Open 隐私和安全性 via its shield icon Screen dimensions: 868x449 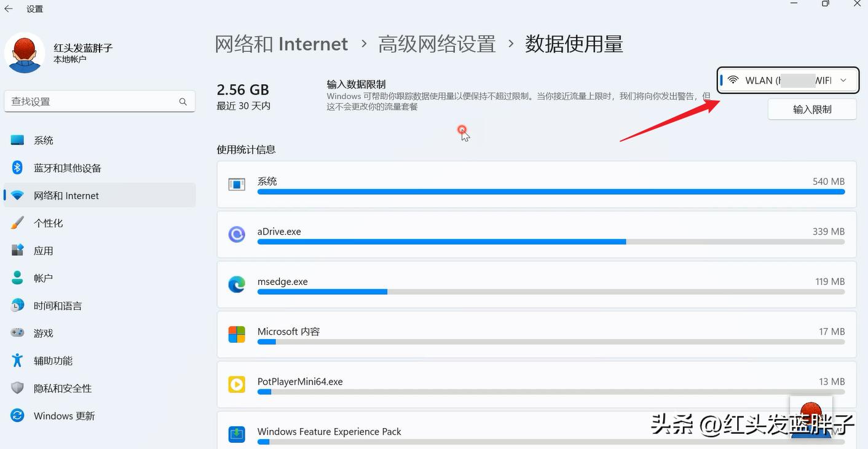click(18, 388)
